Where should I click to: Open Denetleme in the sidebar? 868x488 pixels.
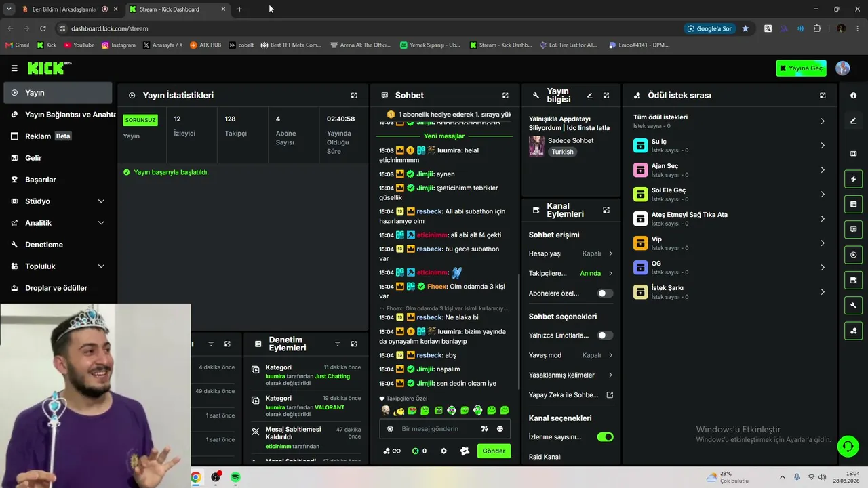tap(58, 245)
